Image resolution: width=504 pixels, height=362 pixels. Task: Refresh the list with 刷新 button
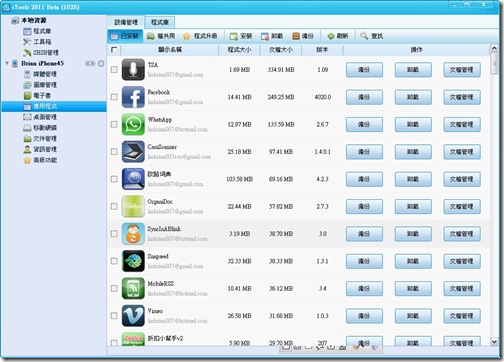pyautogui.click(x=338, y=36)
